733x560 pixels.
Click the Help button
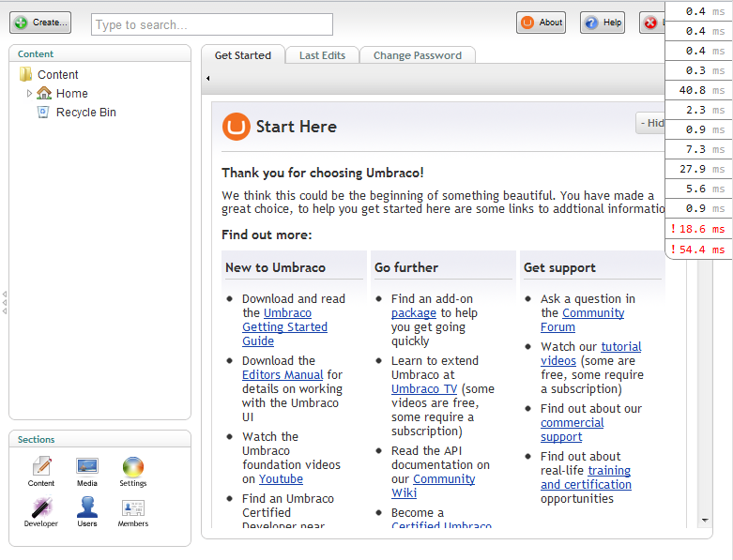pyautogui.click(x=603, y=23)
